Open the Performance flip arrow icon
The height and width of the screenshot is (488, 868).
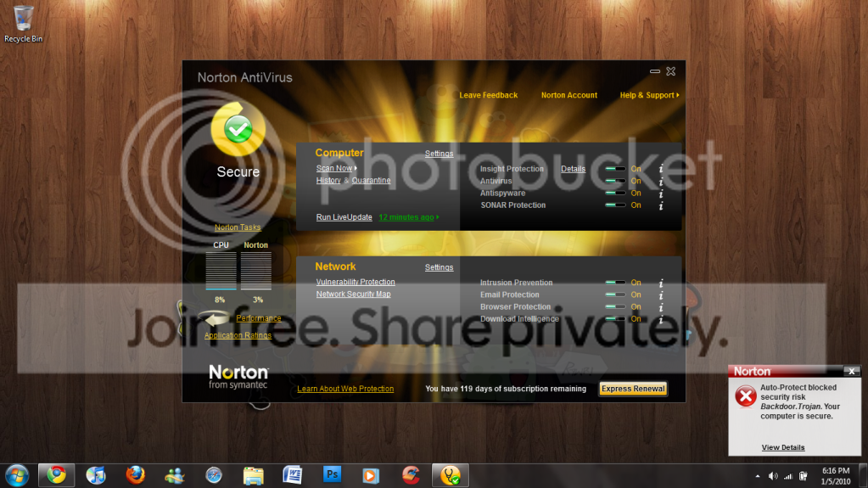click(x=216, y=318)
